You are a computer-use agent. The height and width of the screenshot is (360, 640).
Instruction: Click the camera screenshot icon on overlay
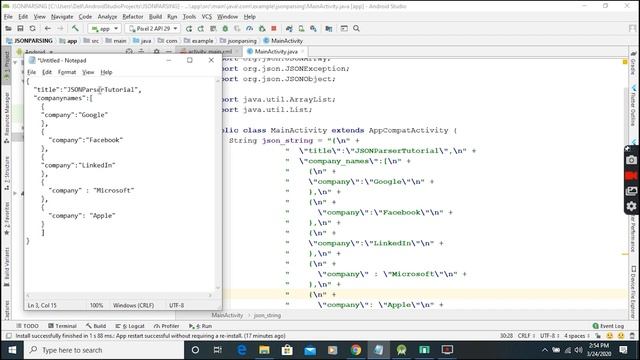[x=631, y=160]
